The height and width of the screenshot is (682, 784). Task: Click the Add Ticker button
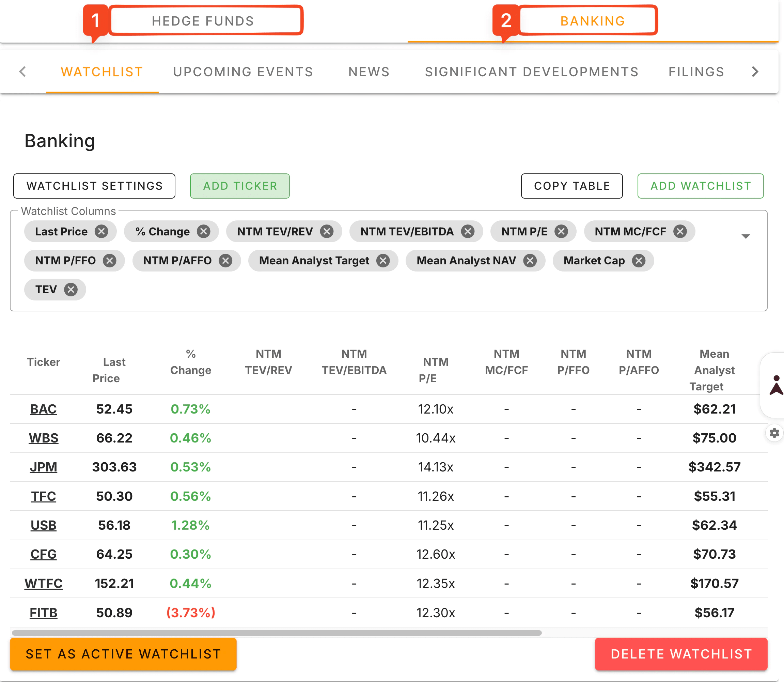[x=240, y=186]
